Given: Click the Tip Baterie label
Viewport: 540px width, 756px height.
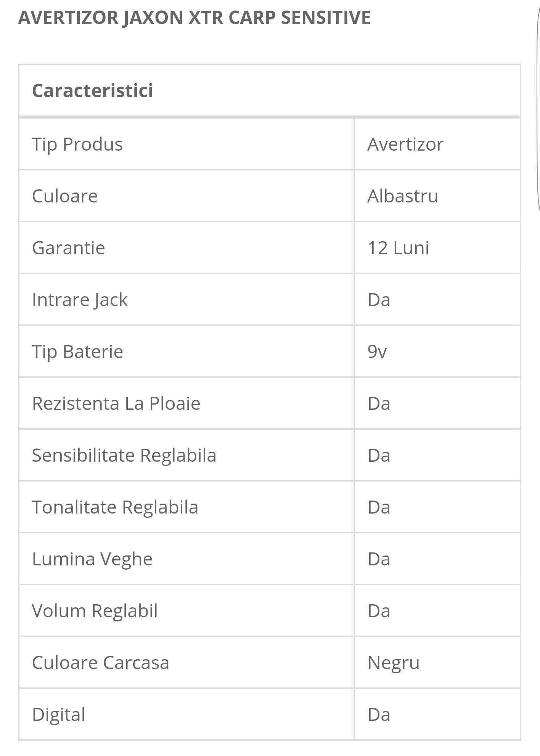Looking at the screenshot, I should pyautogui.click(x=77, y=352).
